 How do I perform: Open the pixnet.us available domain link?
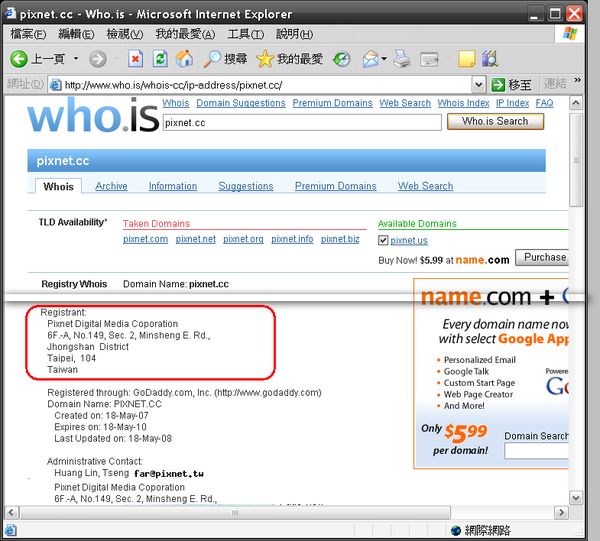(x=409, y=241)
